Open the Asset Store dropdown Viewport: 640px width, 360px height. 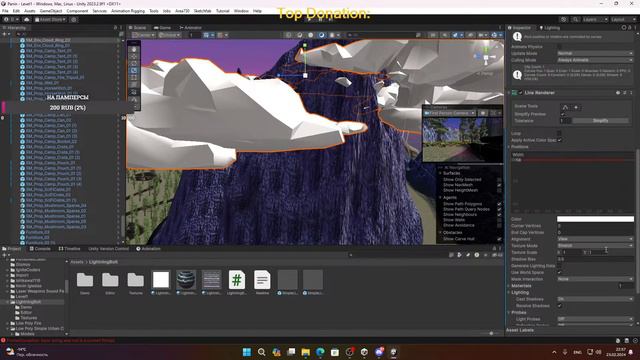click(50, 19)
